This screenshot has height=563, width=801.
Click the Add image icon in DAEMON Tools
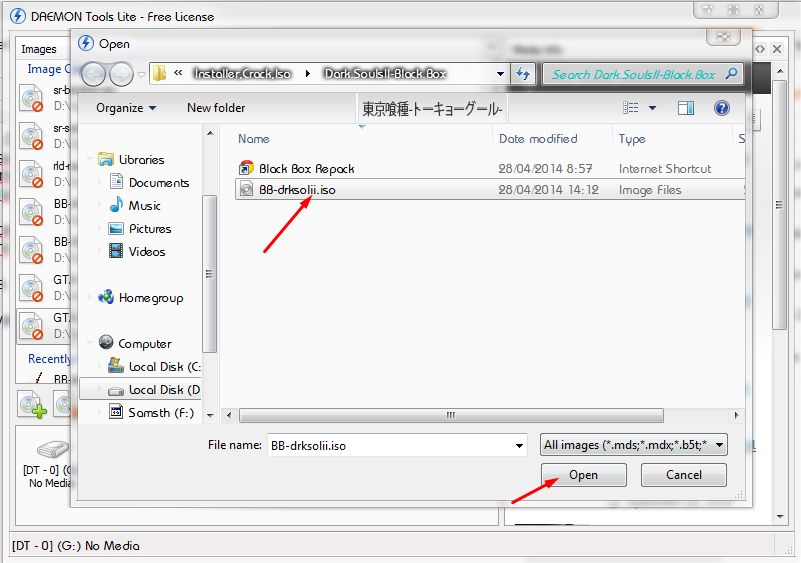(x=33, y=405)
